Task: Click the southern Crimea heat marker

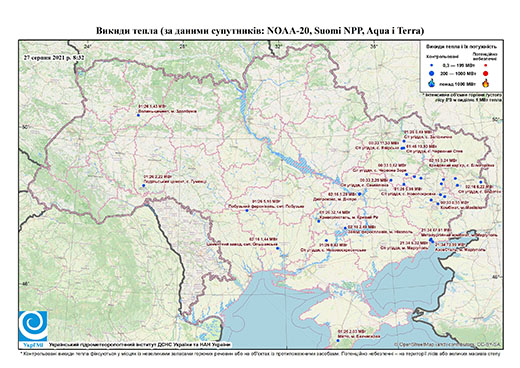Action: (x=338, y=340)
